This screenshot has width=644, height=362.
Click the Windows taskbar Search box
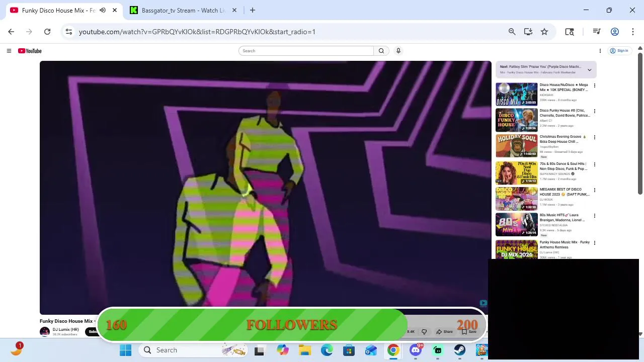click(193, 350)
